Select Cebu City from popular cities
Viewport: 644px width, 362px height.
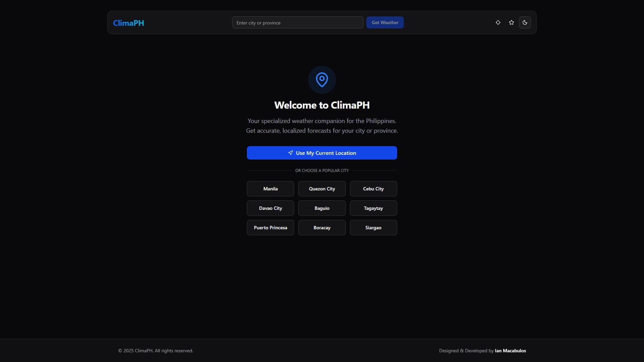(x=373, y=188)
